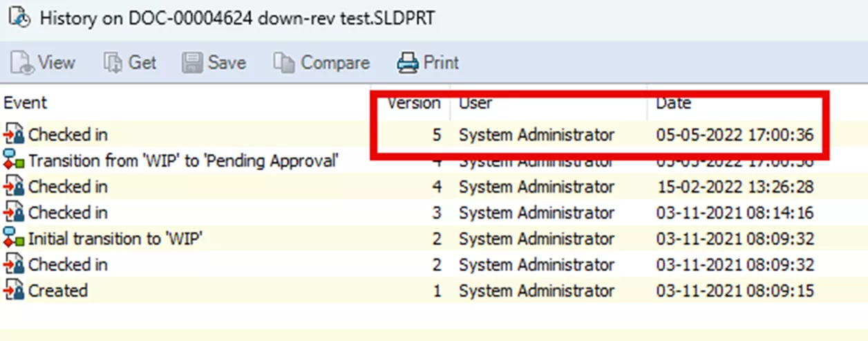Select the Transition from 'WIP' to 'Pending Approval' event
This screenshot has width=868, height=341.
(x=184, y=160)
